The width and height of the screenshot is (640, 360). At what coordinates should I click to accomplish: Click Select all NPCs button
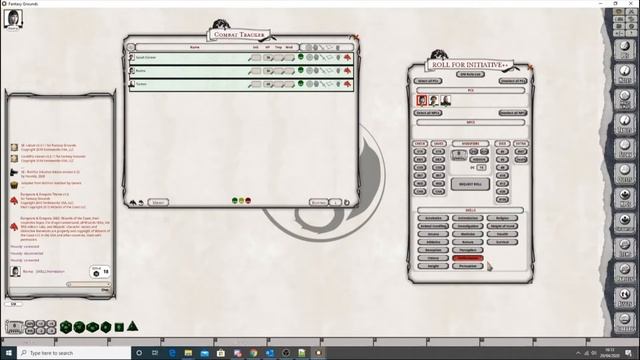(428, 113)
